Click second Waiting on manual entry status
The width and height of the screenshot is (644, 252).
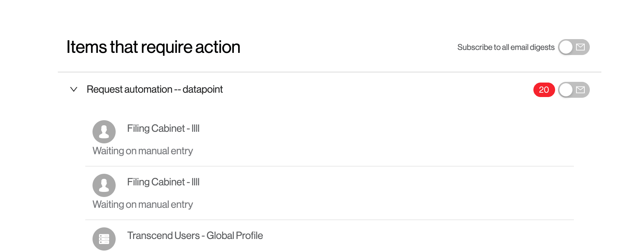[x=143, y=205]
